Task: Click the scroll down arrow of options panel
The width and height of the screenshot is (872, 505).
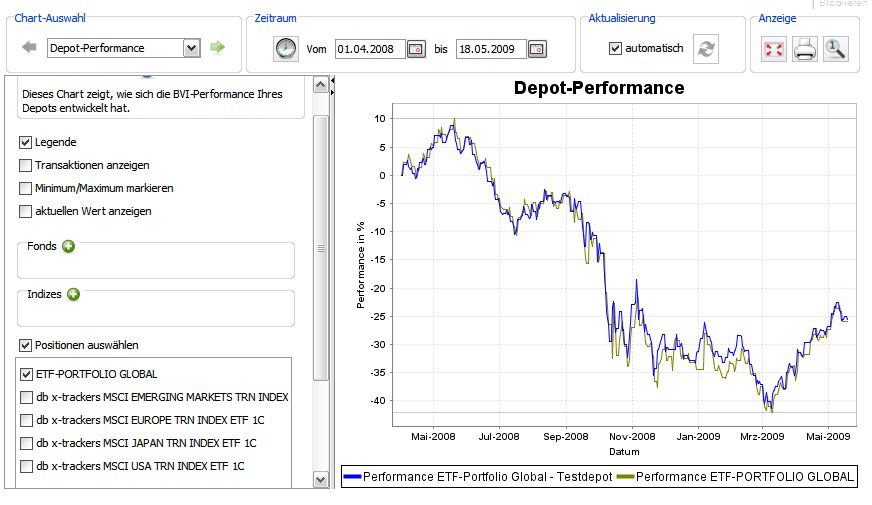Action: (x=321, y=479)
